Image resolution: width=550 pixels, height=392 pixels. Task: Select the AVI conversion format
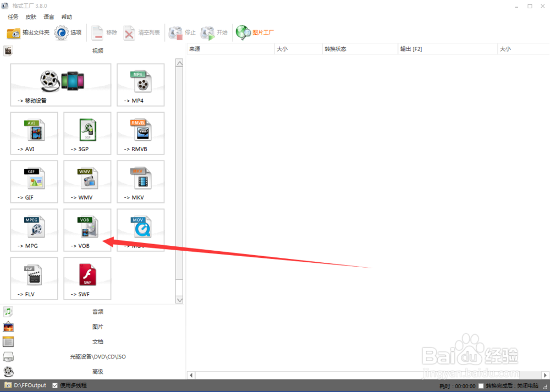(x=34, y=133)
